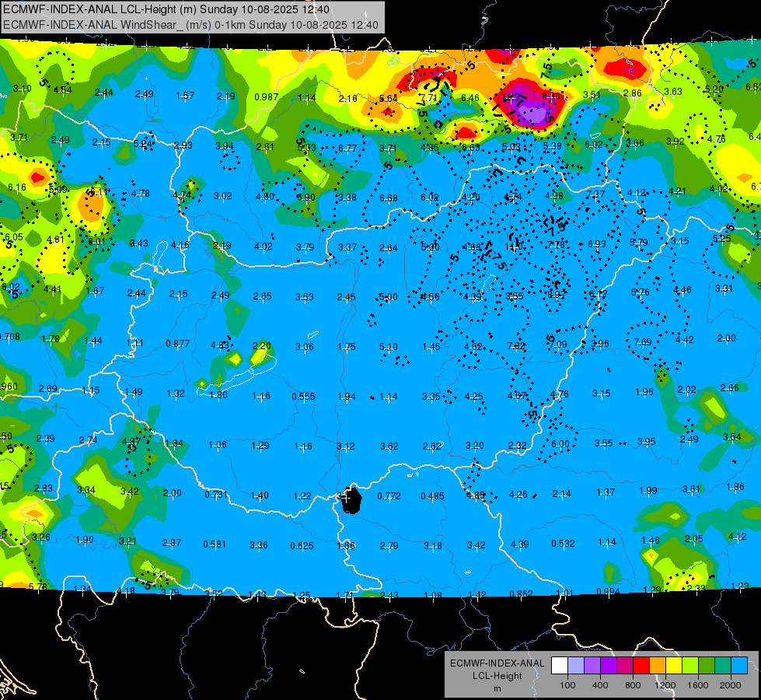Click the grid value '0.555'
The width and height of the screenshot is (761, 700).
coord(303,397)
